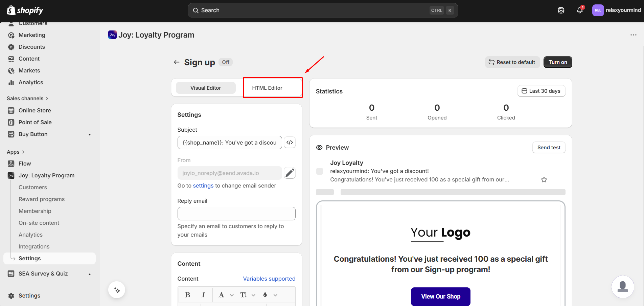This screenshot has width=644, height=306.
Task: Open the Sidekick assistant icon in top bar
Action: coord(561,10)
